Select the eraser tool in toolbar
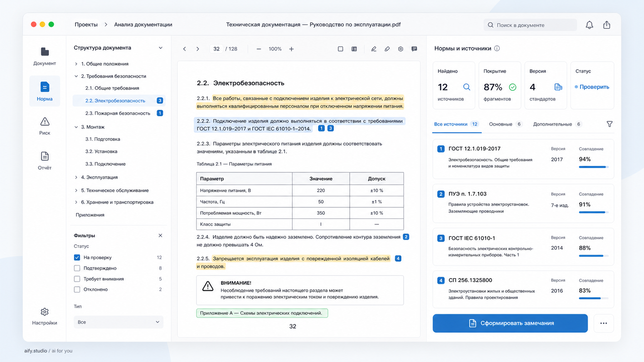The image size is (644, 362). pyautogui.click(x=387, y=49)
